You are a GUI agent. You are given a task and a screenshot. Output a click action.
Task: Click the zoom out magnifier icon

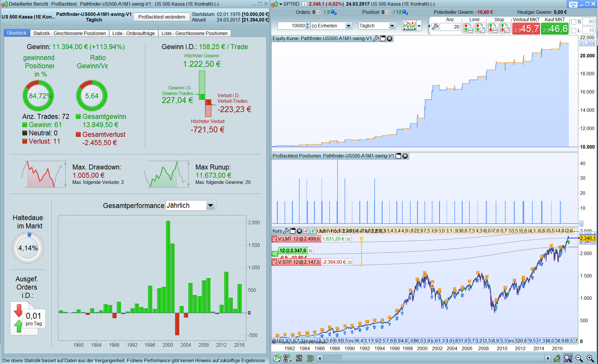(x=579, y=358)
